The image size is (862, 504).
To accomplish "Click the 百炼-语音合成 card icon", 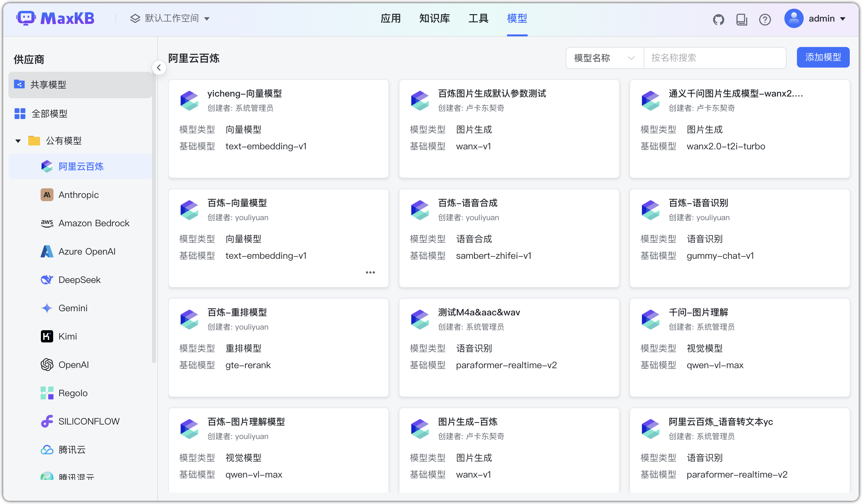I will tap(420, 210).
